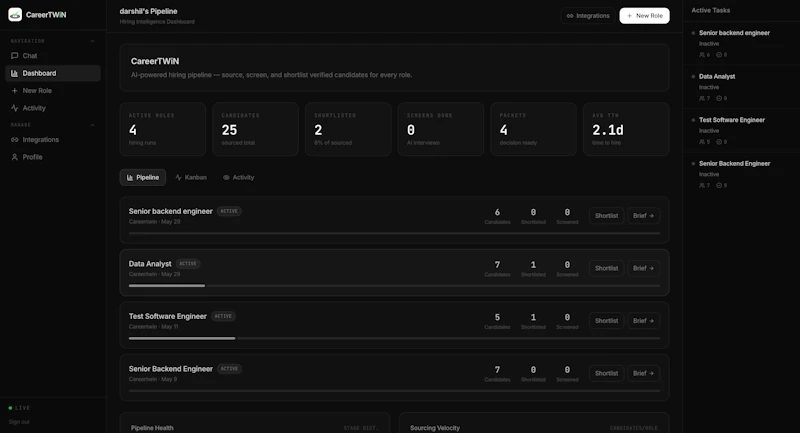Click the CareerTWiN logo icon
The width and height of the screenshot is (800, 433).
coord(15,14)
